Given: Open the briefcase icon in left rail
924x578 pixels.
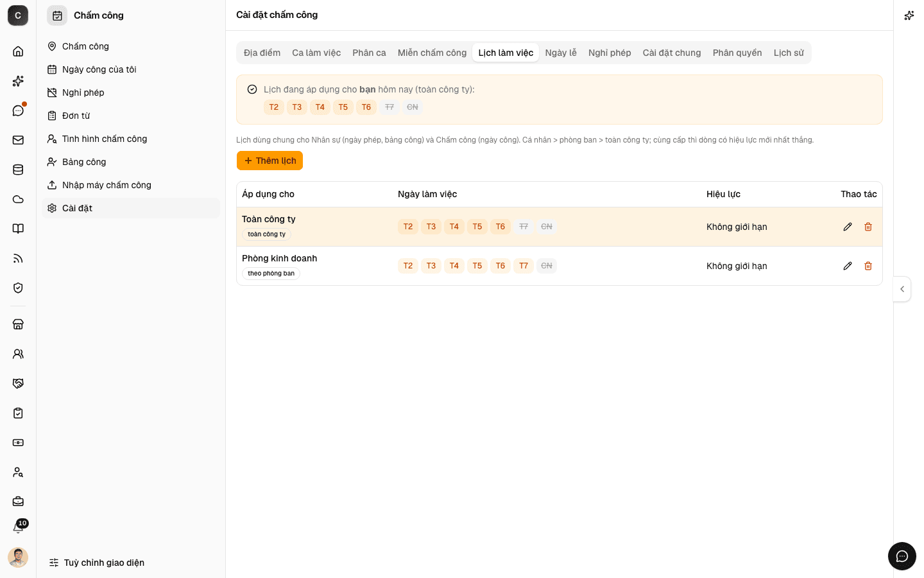Looking at the screenshot, I should point(18,502).
